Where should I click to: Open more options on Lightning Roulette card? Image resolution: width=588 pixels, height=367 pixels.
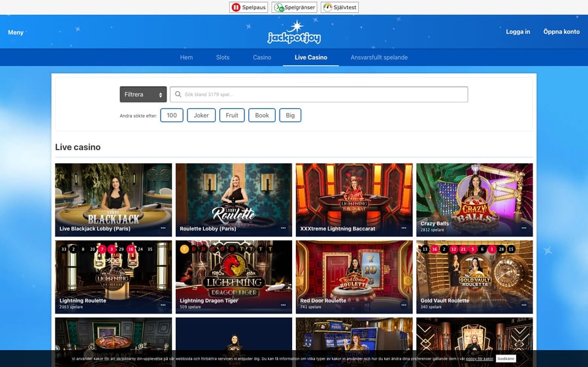163,305
